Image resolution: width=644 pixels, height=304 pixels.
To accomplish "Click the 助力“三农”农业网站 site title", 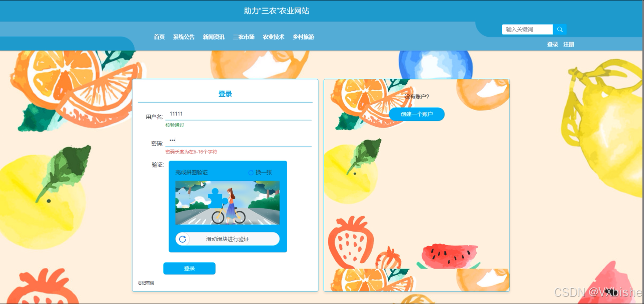I will click(x=276, y=11).
